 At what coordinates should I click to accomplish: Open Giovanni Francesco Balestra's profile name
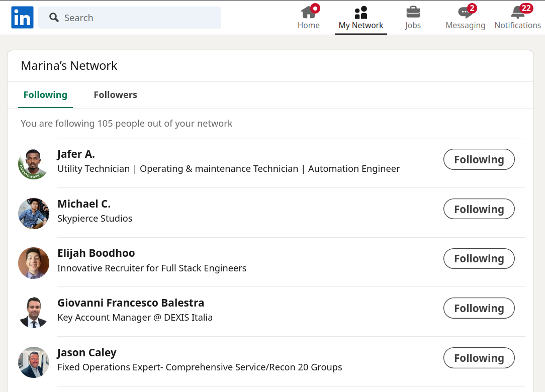[131, 303]
